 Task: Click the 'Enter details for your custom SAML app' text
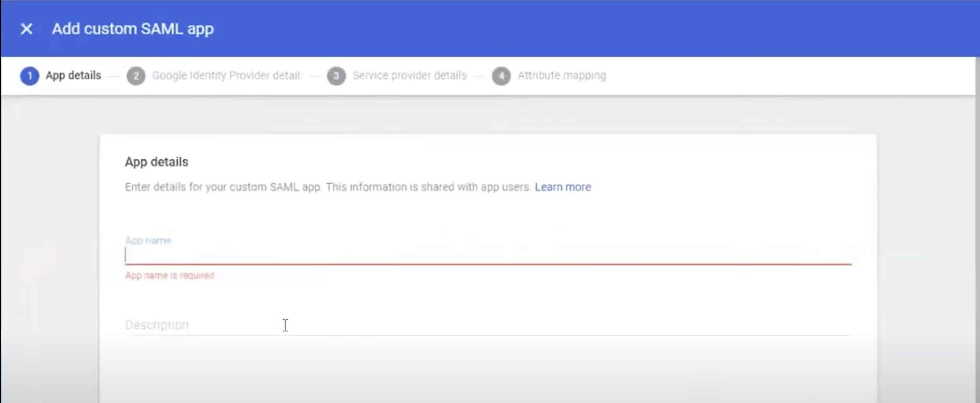coord(328,187)
